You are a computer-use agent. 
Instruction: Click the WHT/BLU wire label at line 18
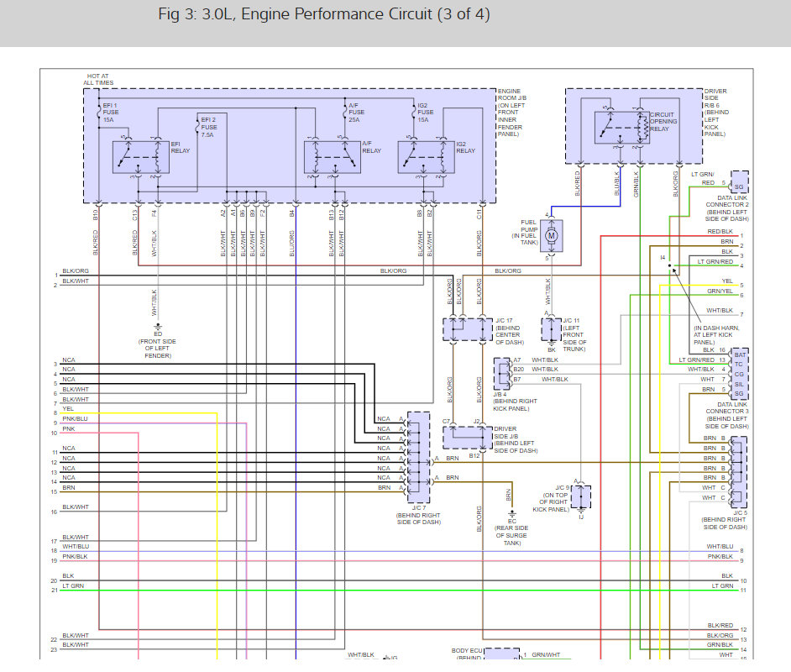76,546
